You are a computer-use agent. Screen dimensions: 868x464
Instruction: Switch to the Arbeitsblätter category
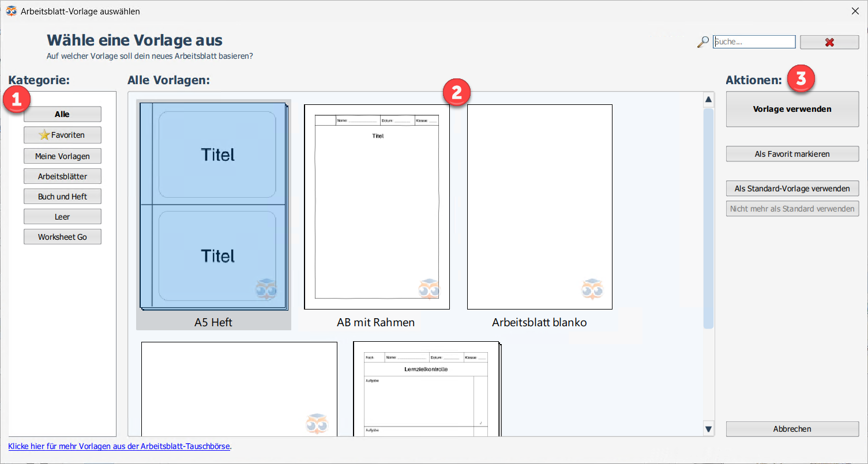pos(62,176)
